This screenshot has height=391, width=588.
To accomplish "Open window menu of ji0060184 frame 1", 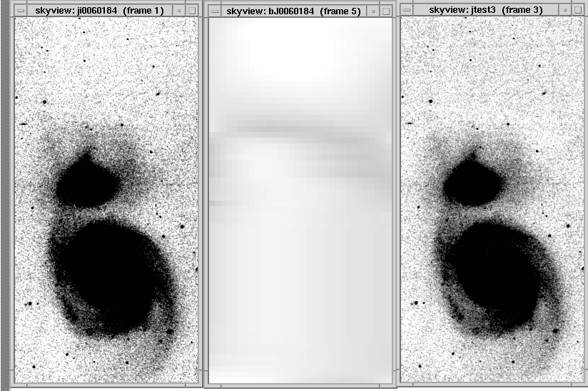I will click(20, 11).
